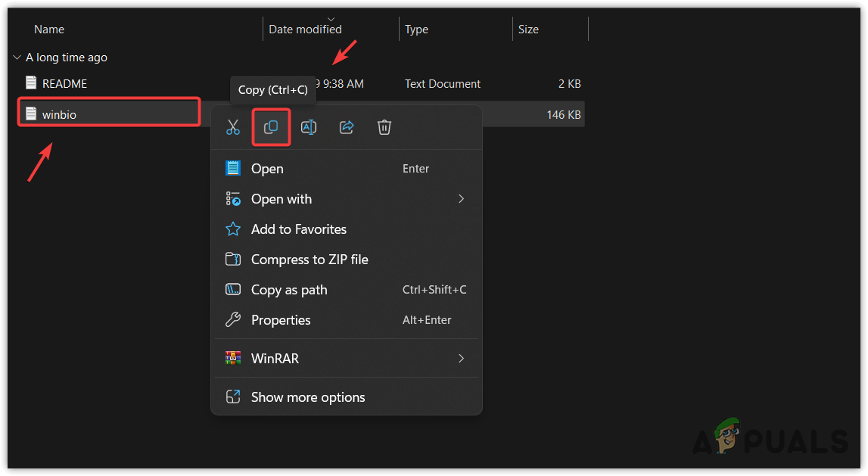The width and height of the screenshot is (868, 476).
Task: Choose Compress to ZIP file
Action: point(310,260)
